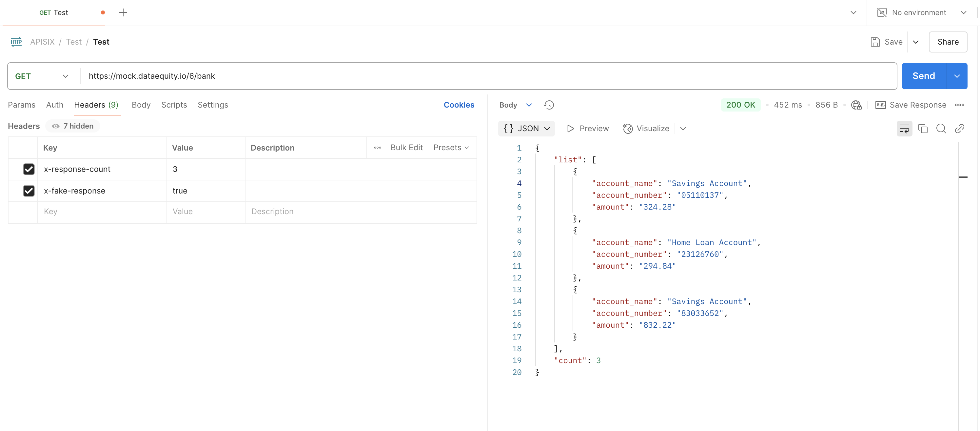
Task: Click response line number 19
Action: pos(517,360)
